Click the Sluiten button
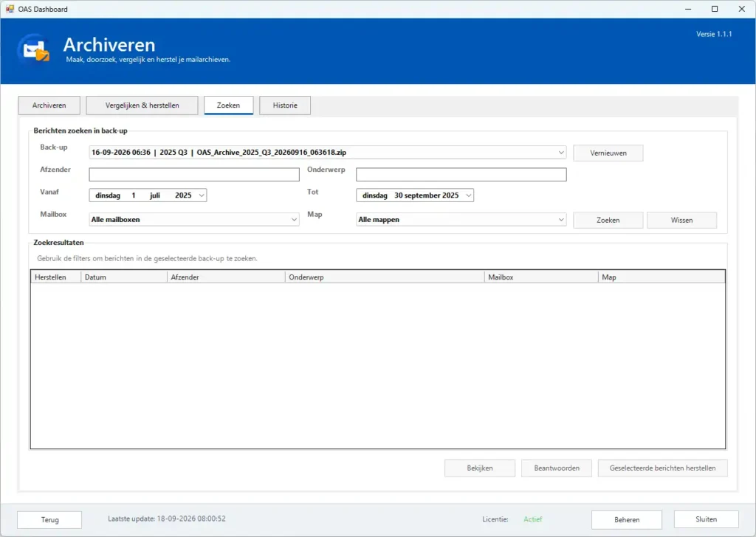The image size is (756, 537). 707,519
